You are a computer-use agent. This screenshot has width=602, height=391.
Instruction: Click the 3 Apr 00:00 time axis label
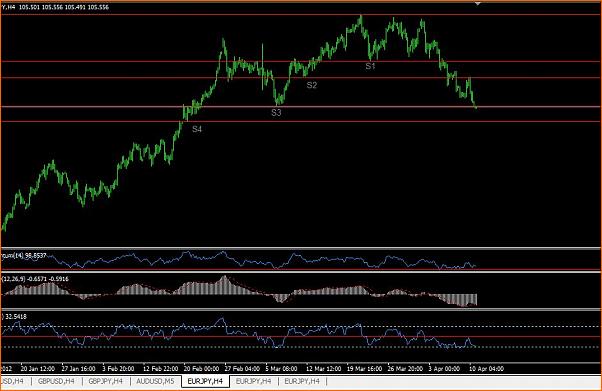tap(444, 369)
